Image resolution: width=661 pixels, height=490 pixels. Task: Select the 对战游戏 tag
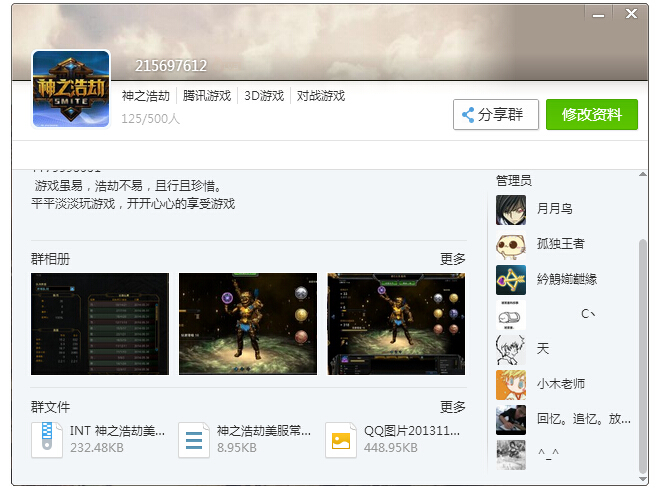click(x=321, y=96)
